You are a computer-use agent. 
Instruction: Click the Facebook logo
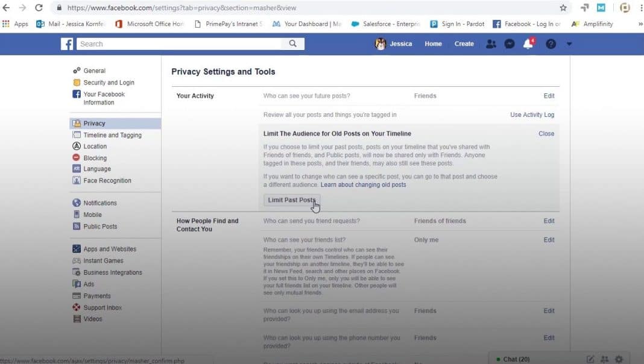coord(66,43)
